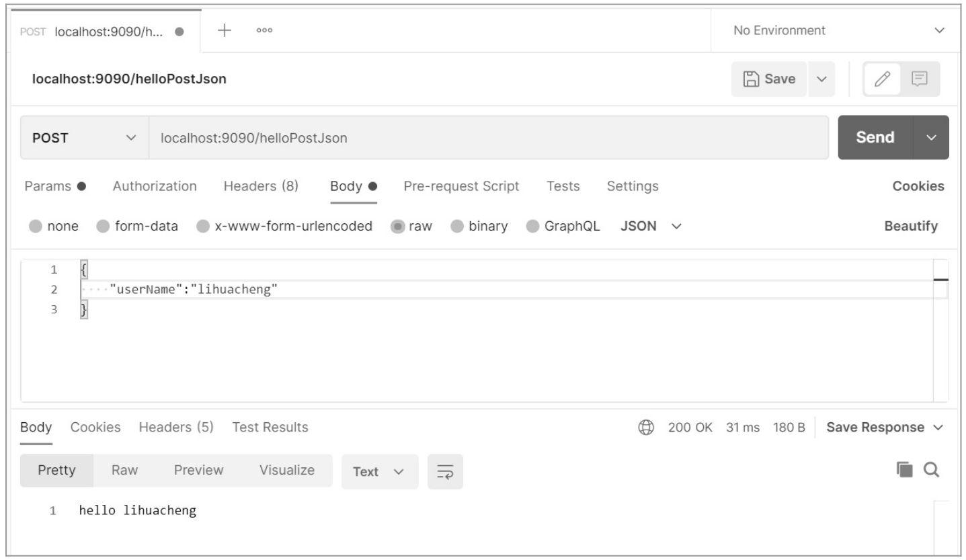Open the JSON format dropdown
This screenshot has width=966, height=560.
(x=651, y=227)
